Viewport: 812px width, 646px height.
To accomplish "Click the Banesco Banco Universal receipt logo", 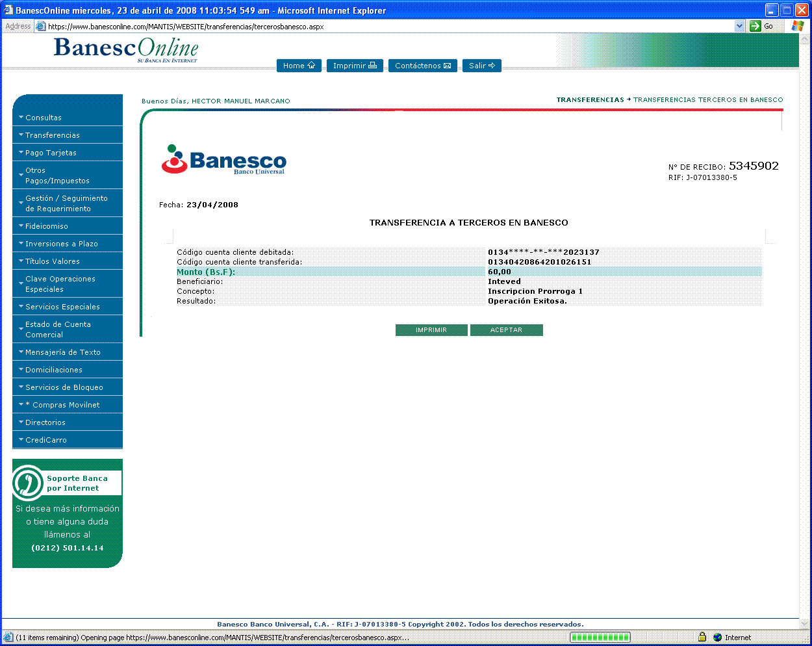I will click(x=223, y=159).
